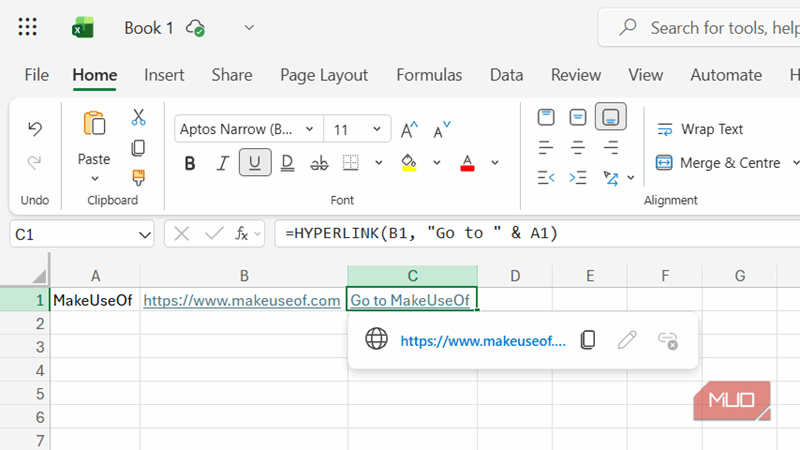Cancel formula entry with X
The image size is (800, 450).
click(182, 234)
